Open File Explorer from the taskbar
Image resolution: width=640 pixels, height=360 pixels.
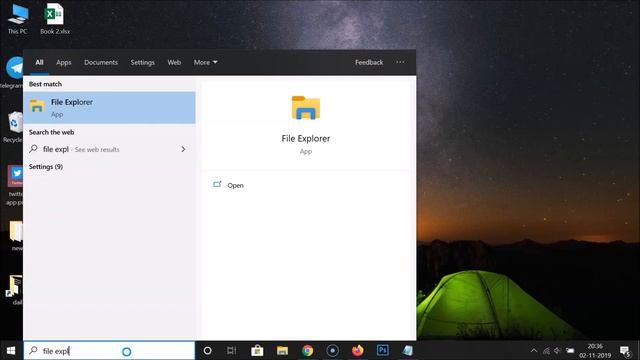pyautogui.click(x=282, y=351)
